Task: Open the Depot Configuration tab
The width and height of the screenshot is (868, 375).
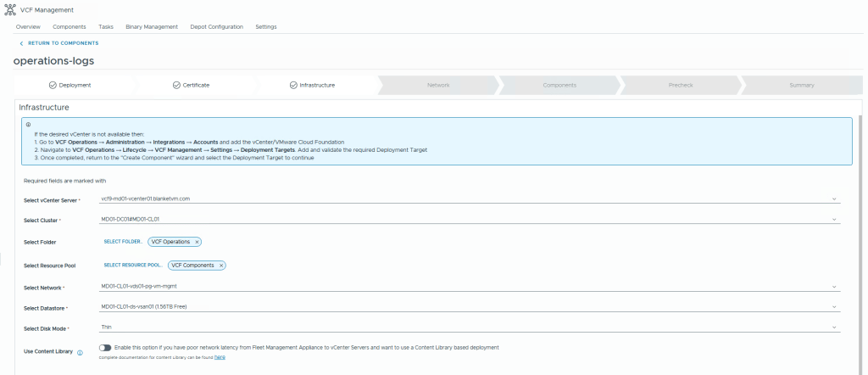Action: click(215, 26)
